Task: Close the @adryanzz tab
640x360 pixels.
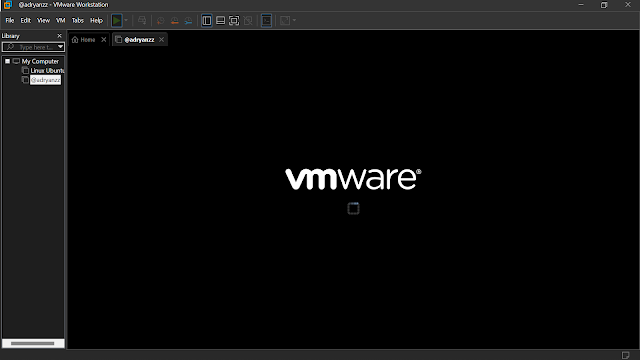Action: [x=162, y=40]
